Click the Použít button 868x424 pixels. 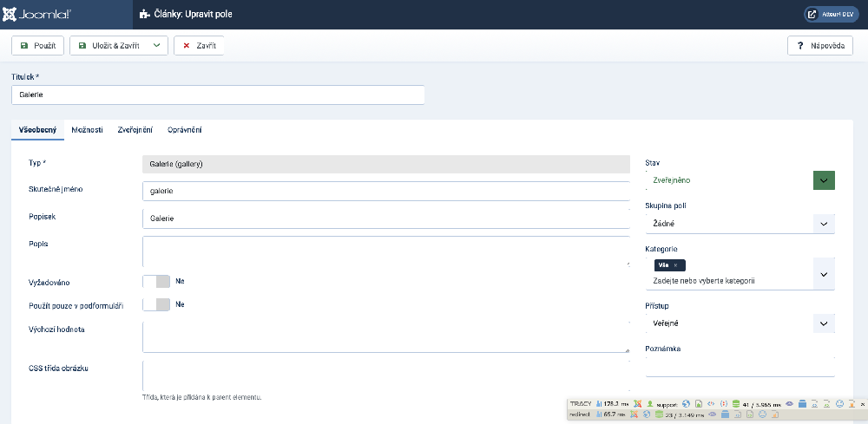pyautogui.click(x=38, y=45)
